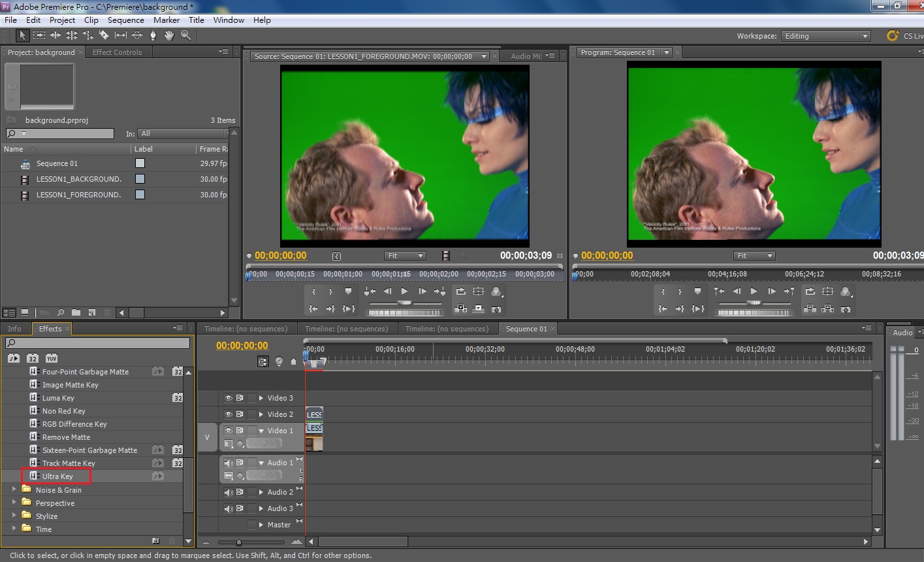Screen dimensions: 924x562
Task: Hide the Video 2 track output
Action: click(229, 414)
